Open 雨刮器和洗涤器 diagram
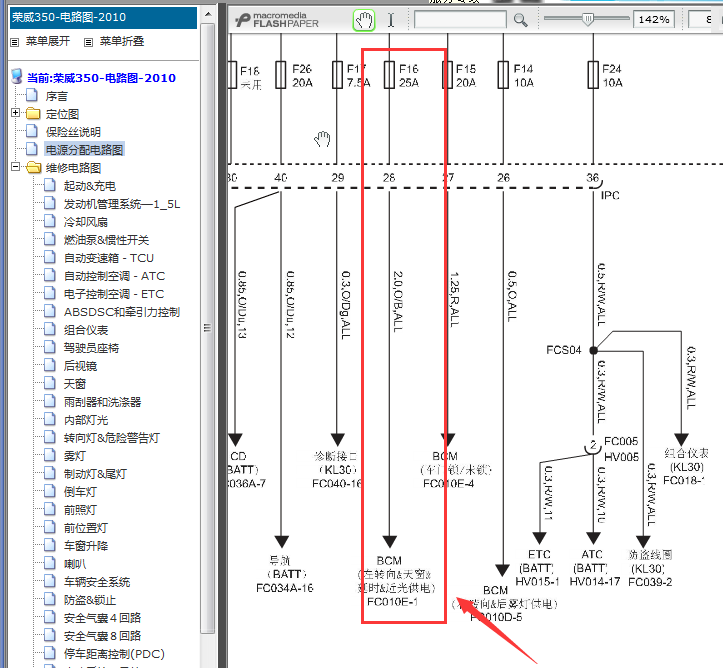Screen dimensions: 723x668 tap(102, 402)
